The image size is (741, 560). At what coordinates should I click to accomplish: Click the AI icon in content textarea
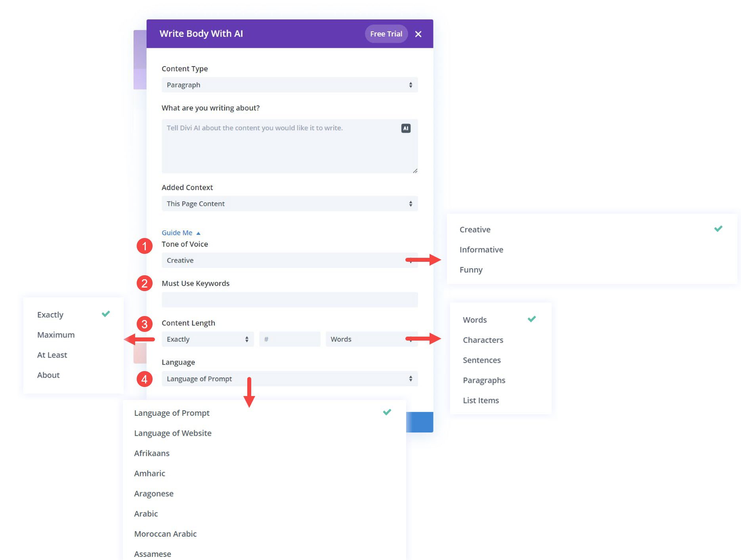point(405,128)
